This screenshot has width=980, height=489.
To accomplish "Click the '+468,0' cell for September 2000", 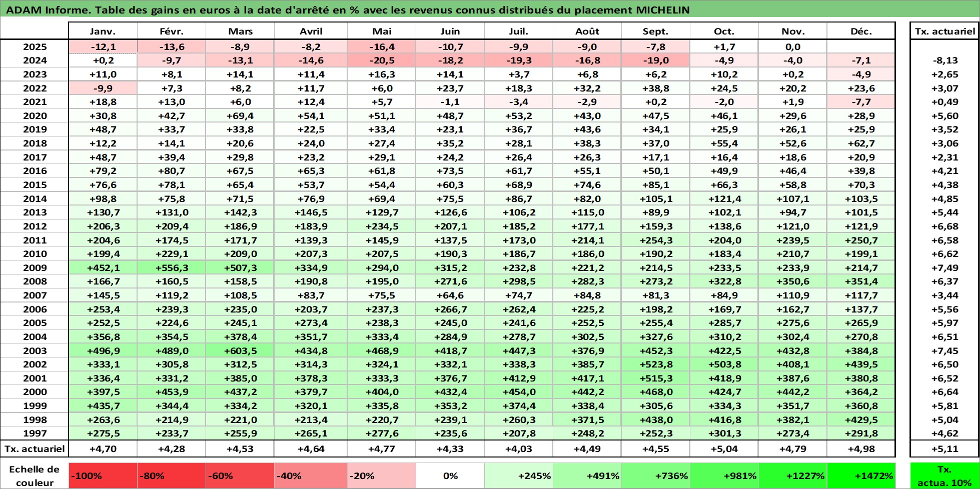I will (x=656, y=392).
